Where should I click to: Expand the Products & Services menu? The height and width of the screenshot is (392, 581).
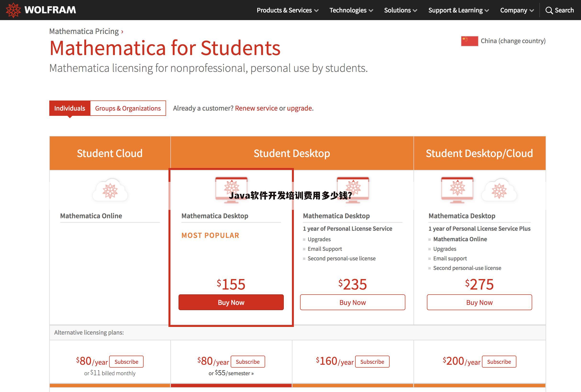[285, 10]
